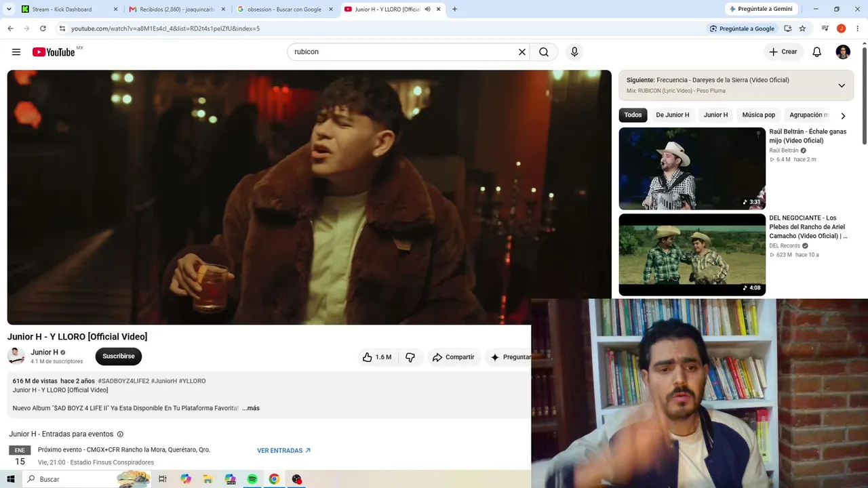This screenshot has height=488, width=868.
Task: Open the Chrome profile J avatar
Action: pyautogui.click(x=841, y=28)
